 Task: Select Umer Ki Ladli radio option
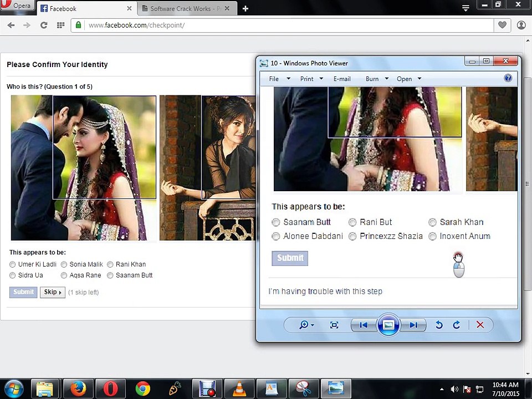point(13,264)
